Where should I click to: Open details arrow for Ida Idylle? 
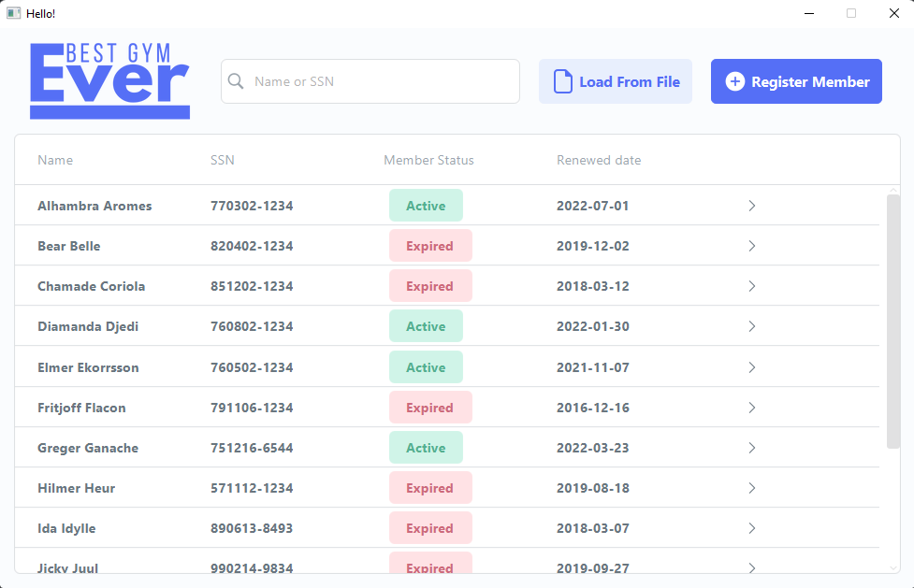pyautogui.click(x=751, y=527)
